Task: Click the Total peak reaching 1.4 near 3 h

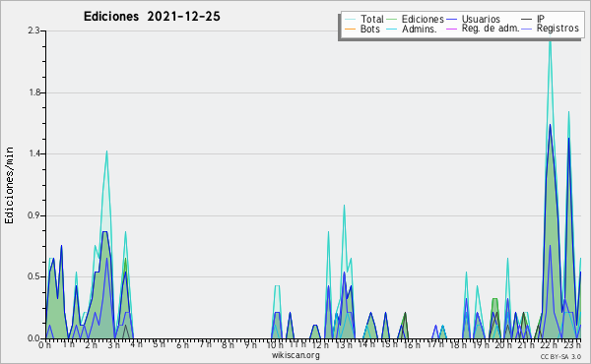Action: click(106, 152)
